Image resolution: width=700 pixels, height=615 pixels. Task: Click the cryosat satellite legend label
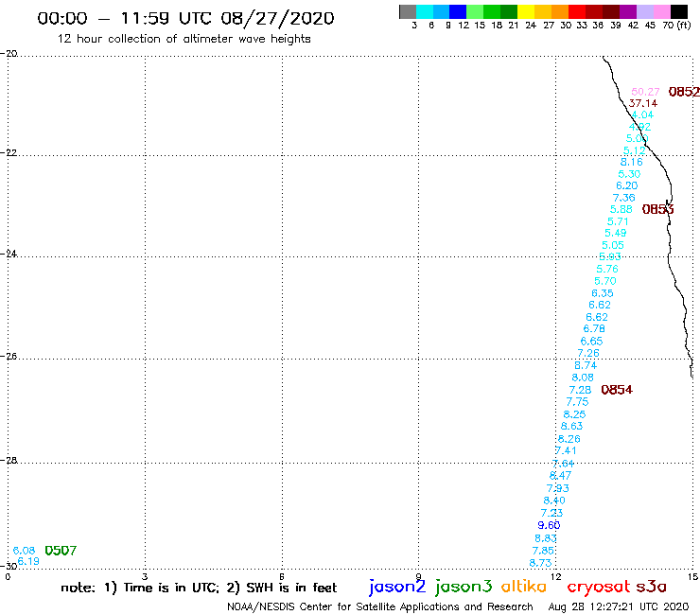[x=598, y=587]
